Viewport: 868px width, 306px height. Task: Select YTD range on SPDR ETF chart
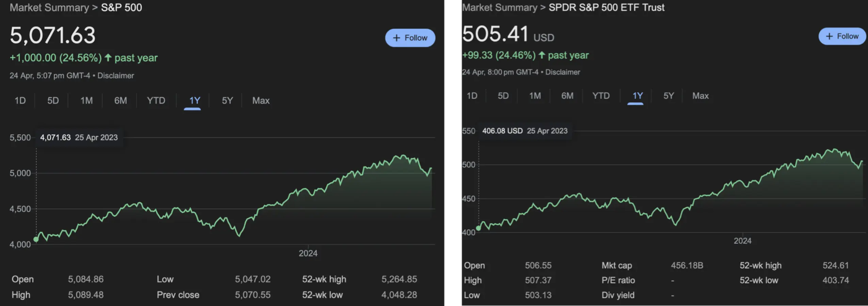click(x=601, y=96)
